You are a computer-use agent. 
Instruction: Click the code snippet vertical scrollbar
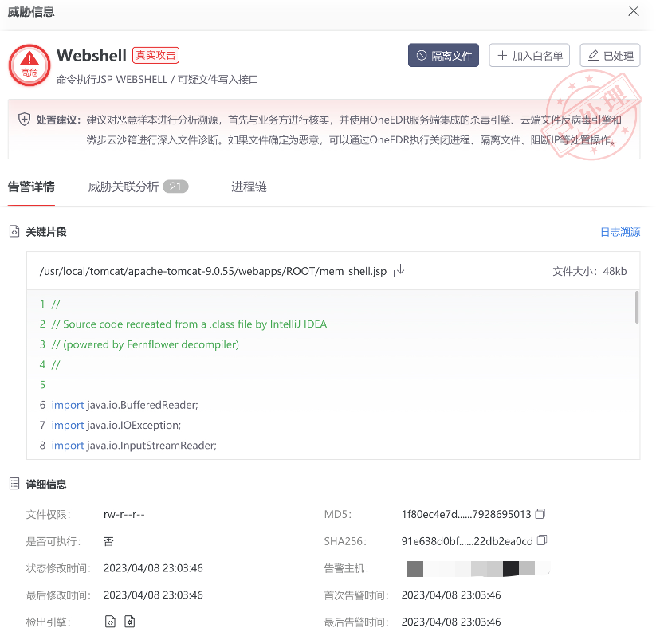click(x=636, y=308)
